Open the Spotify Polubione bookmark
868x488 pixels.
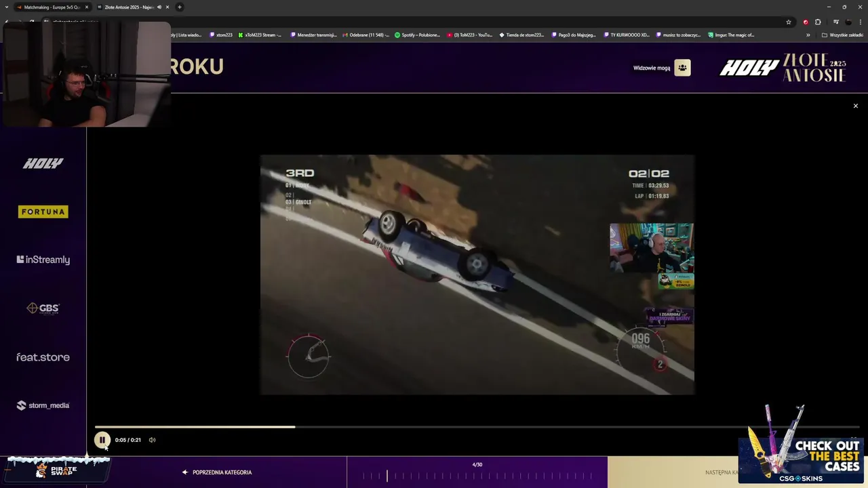click(x=418, y=35)
